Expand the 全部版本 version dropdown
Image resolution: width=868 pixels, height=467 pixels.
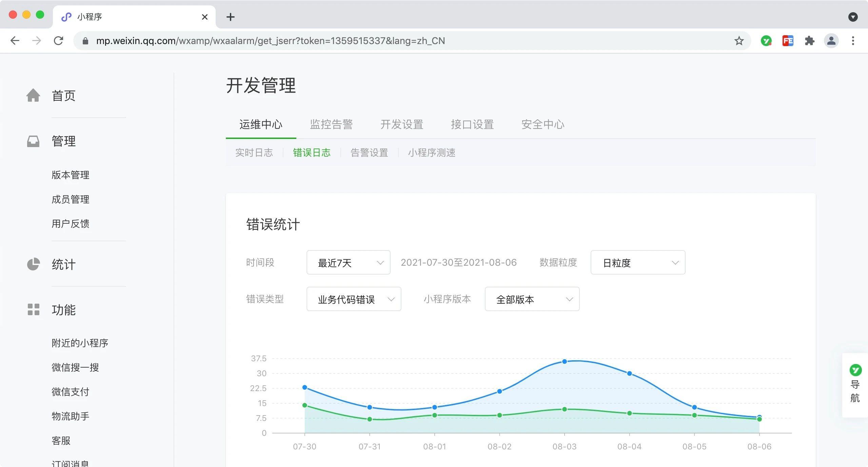click(532, 299)
